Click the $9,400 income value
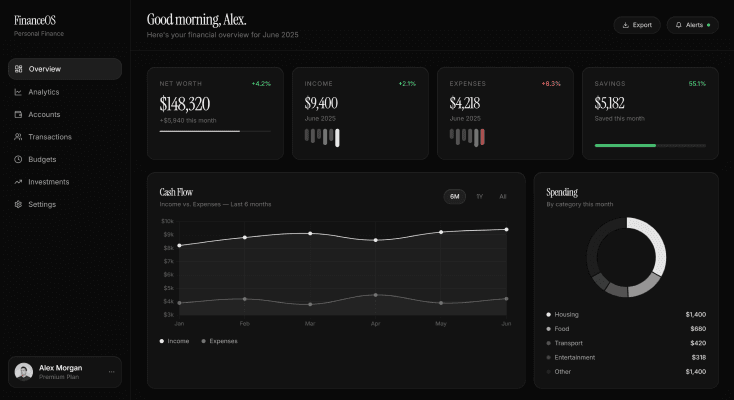 (x=321, y=103)
